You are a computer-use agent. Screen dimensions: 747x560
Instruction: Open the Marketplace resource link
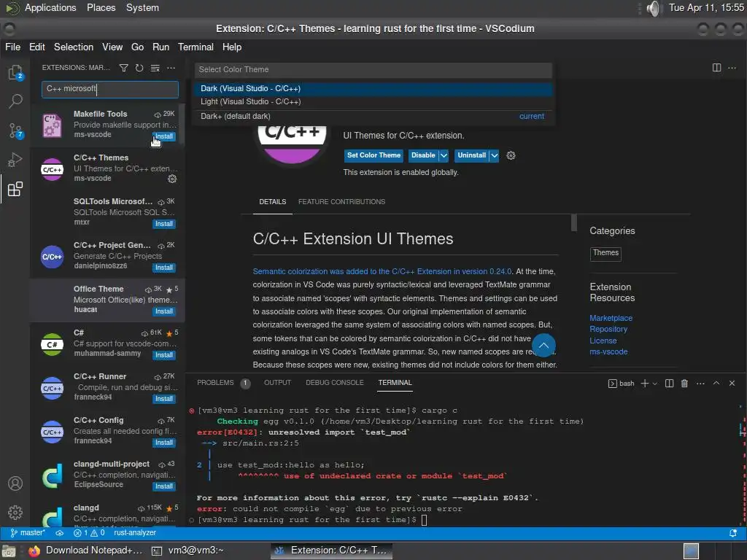(x=611, y=318)
